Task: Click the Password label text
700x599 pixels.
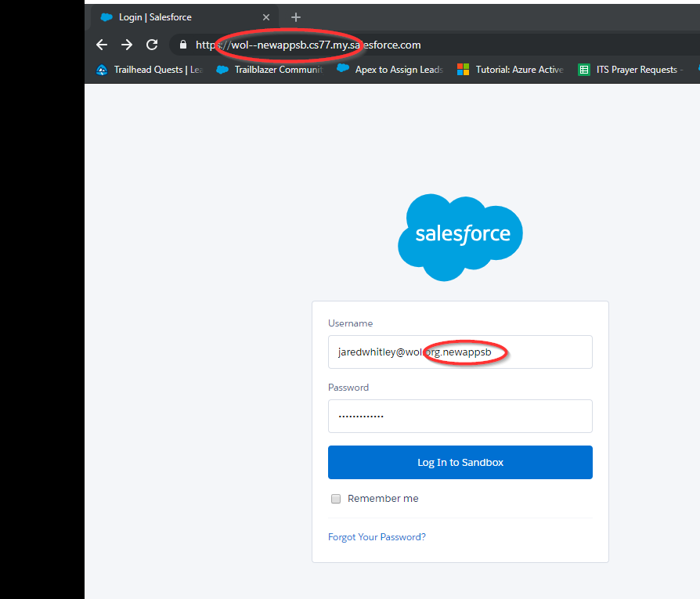Action: pos(348,388)
